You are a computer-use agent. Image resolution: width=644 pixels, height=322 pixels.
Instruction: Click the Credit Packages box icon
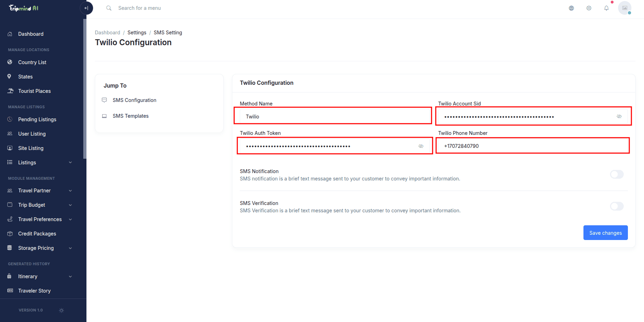click(10, 234)
